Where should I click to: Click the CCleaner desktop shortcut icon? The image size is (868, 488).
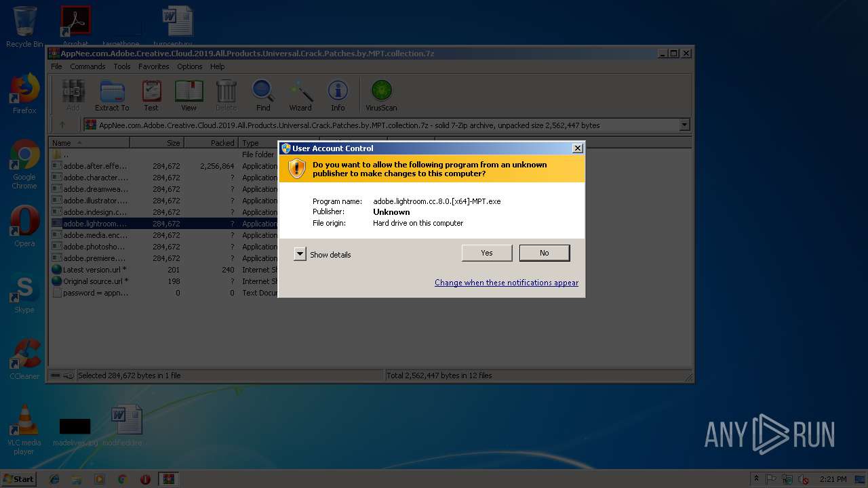[24, 359]
